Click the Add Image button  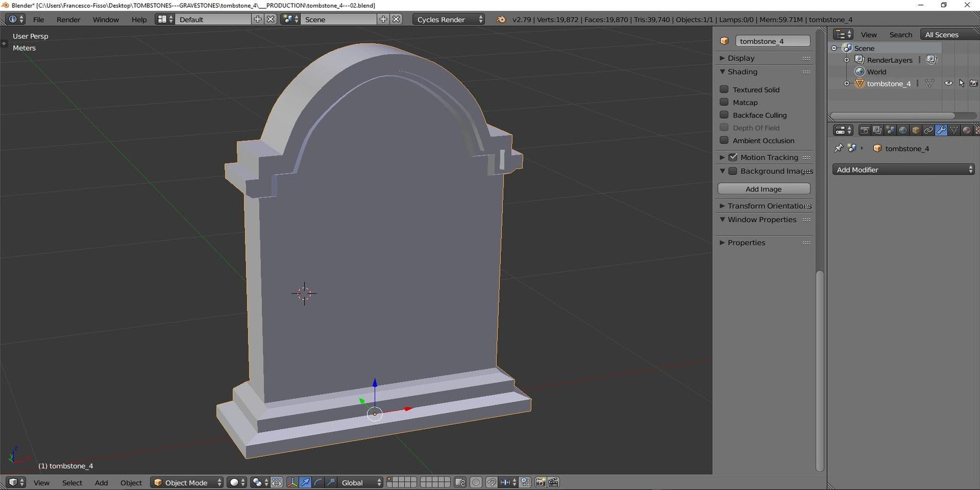764,189
